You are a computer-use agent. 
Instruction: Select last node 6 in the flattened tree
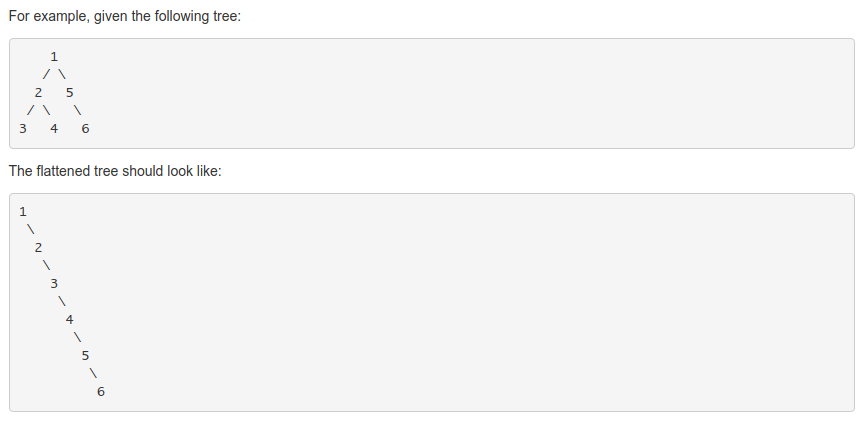pyautogui.click(x=101, y=391)
